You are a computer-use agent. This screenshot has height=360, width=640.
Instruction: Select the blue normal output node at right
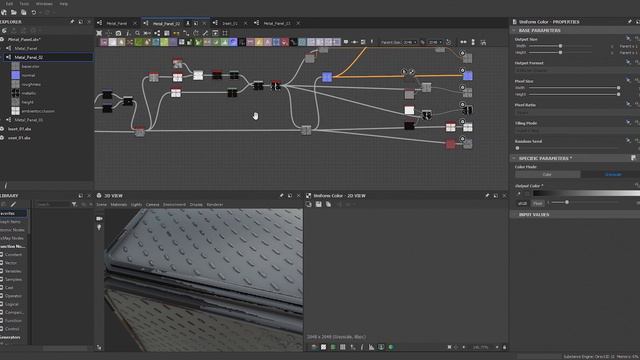click(468, 76)
